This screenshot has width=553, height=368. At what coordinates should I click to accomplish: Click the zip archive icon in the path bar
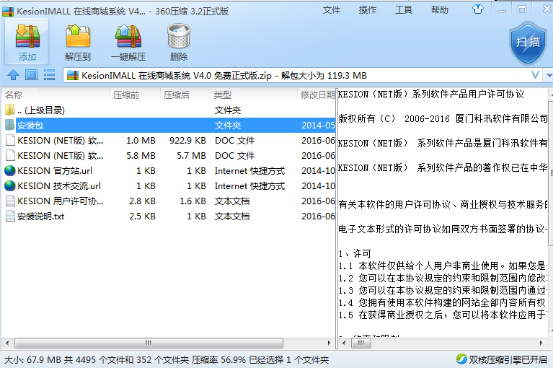73,76
